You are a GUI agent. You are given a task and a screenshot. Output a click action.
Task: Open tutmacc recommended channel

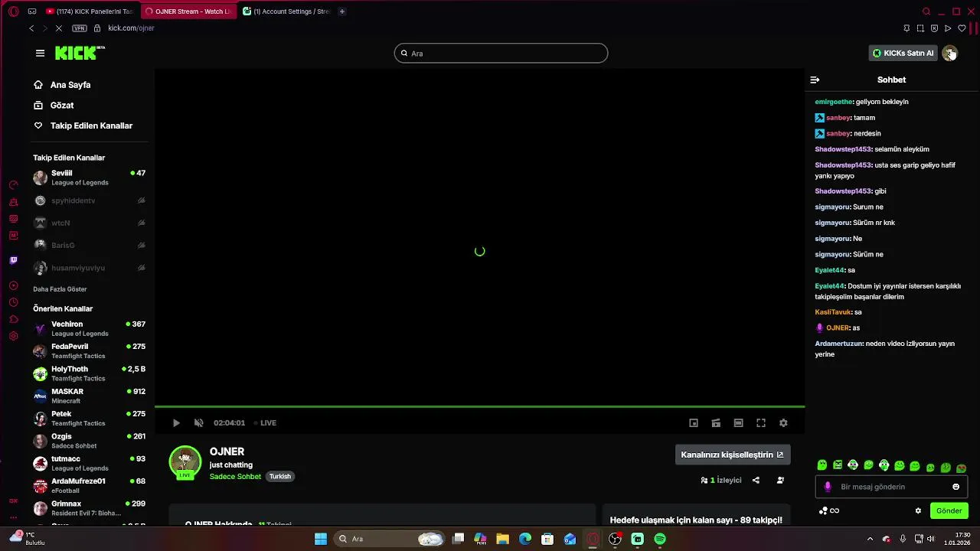pos(90,463)
